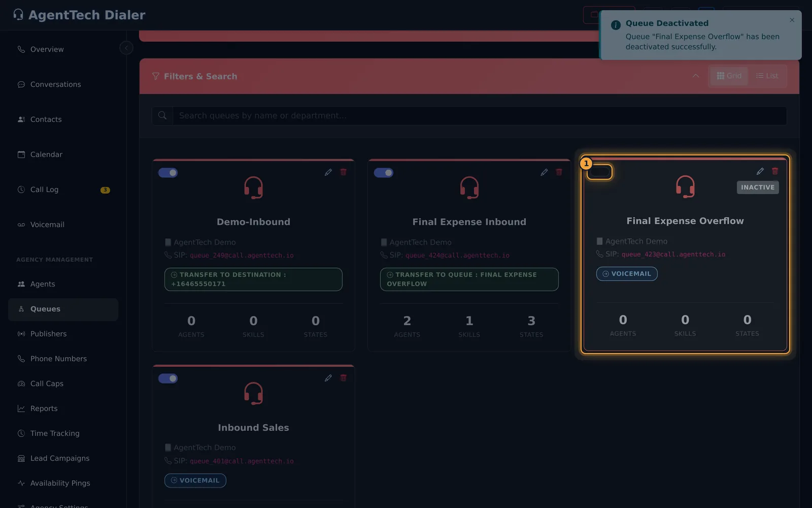Click the queue search input field

click(x=480, y=116)
